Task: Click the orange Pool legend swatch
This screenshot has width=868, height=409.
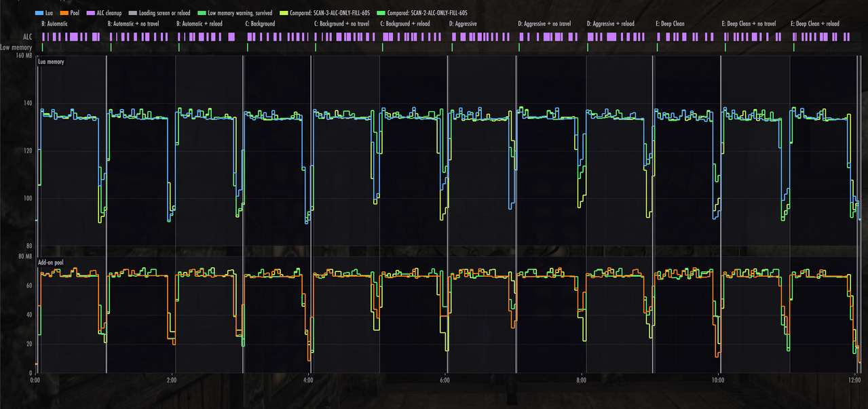Action: [x=65, y=13]
